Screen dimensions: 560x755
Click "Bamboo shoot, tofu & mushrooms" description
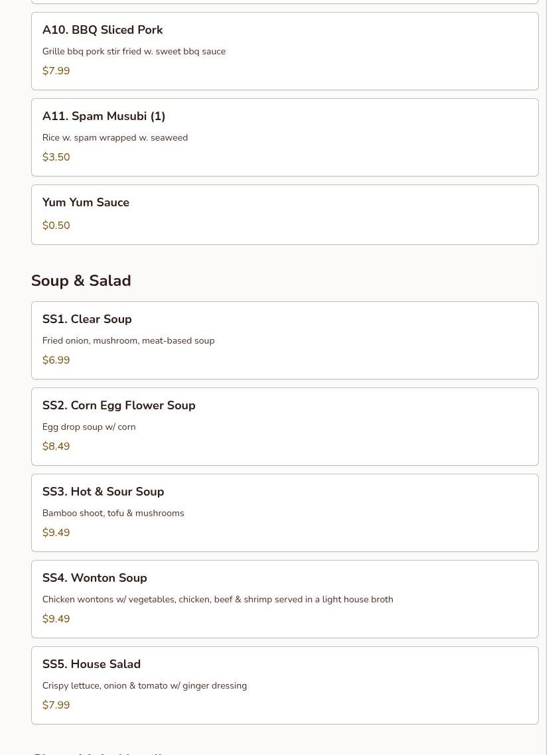tap(113, 513)
